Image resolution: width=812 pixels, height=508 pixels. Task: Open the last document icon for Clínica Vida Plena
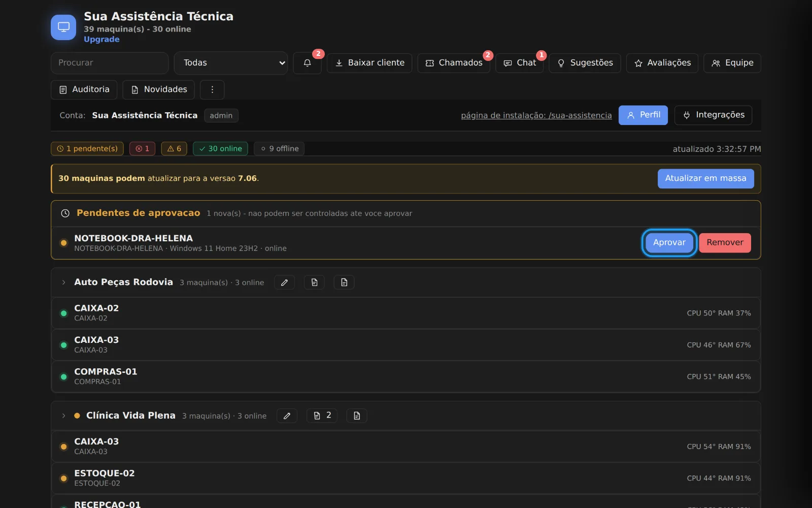(x=357, y=416)
